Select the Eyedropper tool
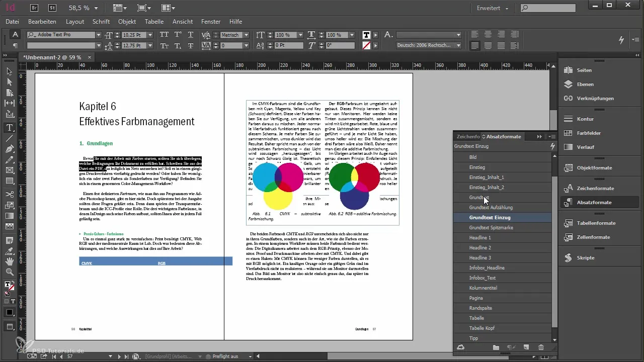 9,250
